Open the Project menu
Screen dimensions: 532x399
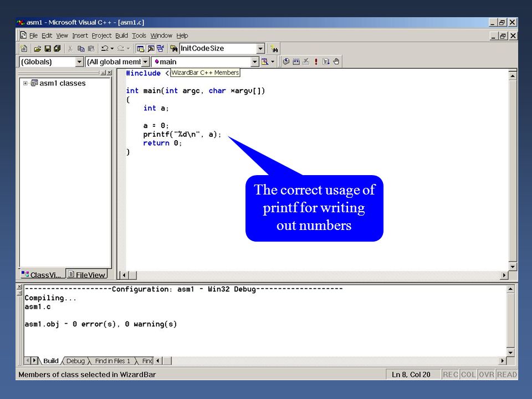click(x=101, y=35)
